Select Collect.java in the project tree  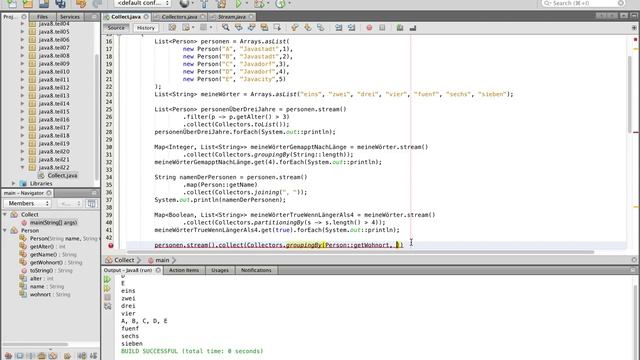click(x=62, y=176)
